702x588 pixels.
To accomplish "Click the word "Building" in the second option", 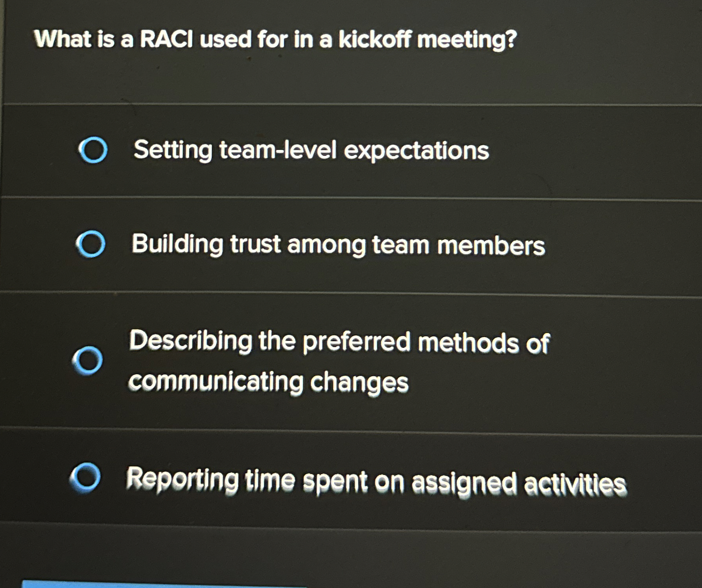I will pos(177,244).
